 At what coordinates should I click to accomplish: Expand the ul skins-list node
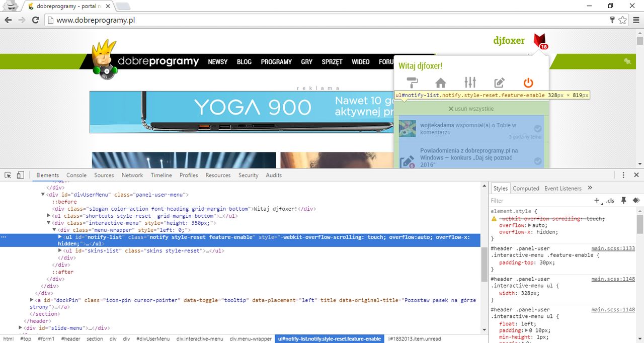pos(60,250)
